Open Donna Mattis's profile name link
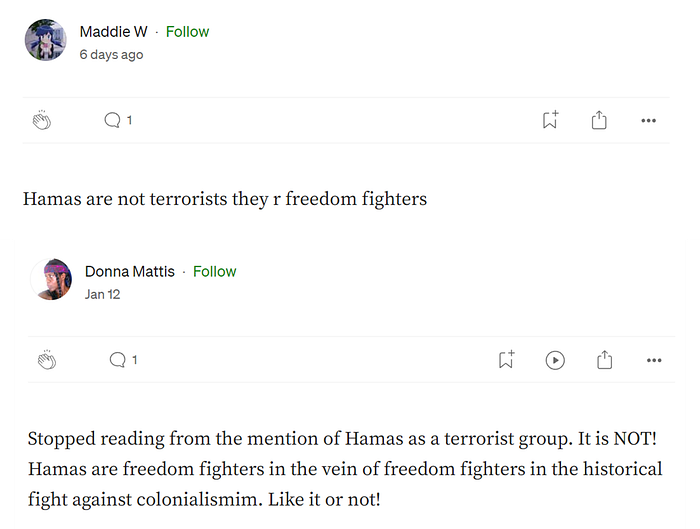Image resolution: width=700 pixels, height=529 pixels. (x=130, y=271)
